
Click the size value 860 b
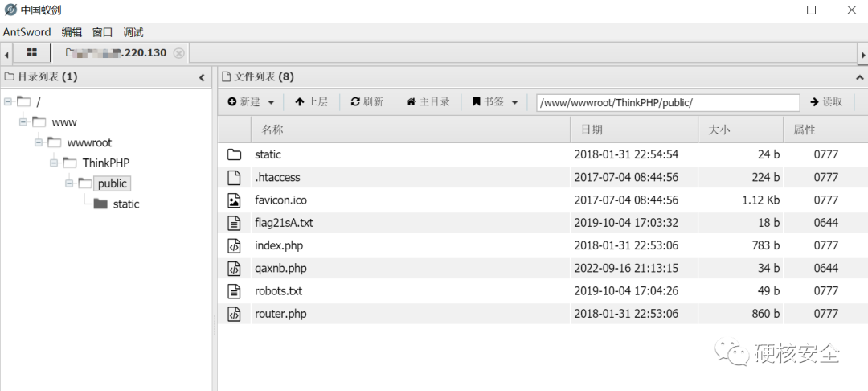click(766, 314)
